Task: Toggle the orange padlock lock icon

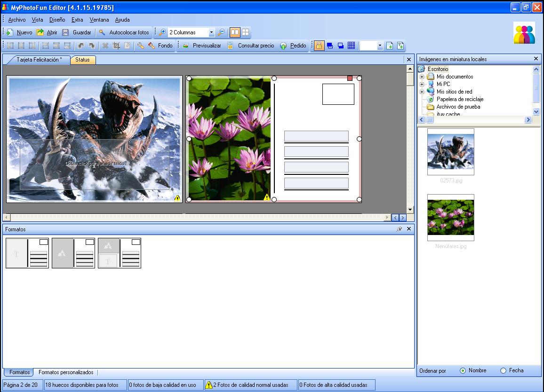Action: [x=319, y=46]
